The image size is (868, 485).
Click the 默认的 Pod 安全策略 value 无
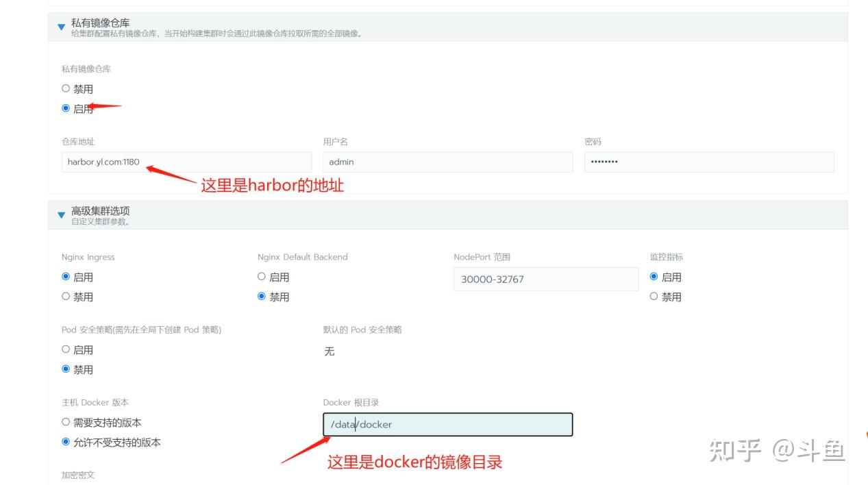tap(329, 351)
